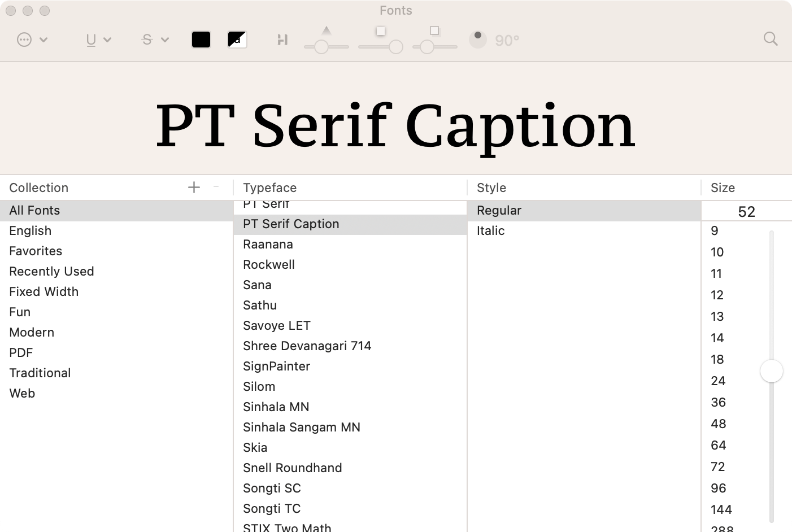This screenshot has height=532, width=792.
Task: Add a new collection with plus button
Action: pos(194,187)
